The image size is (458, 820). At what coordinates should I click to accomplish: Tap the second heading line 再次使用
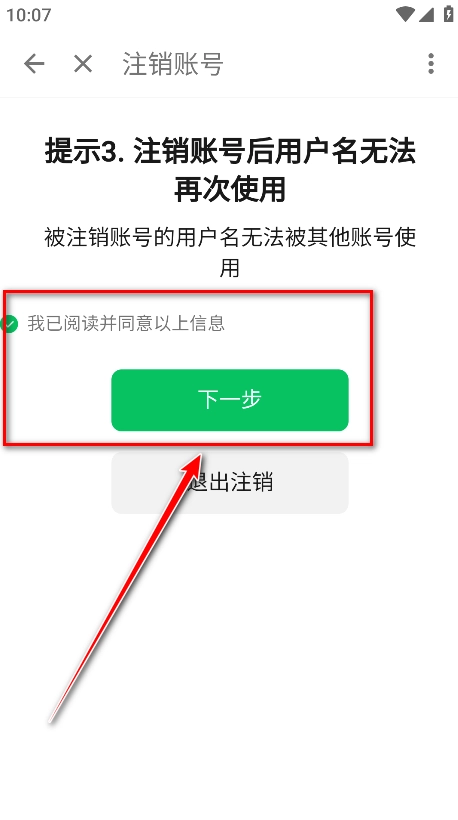[x=230, y=189]
